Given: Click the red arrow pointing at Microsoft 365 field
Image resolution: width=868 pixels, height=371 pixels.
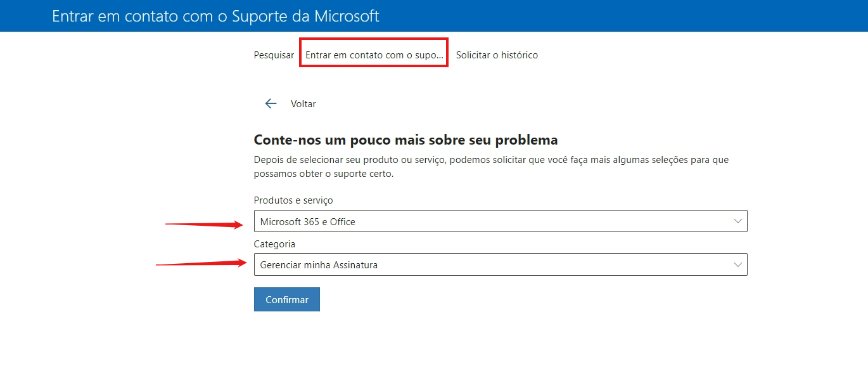Looking at the screenshot, I should (204, 224).
